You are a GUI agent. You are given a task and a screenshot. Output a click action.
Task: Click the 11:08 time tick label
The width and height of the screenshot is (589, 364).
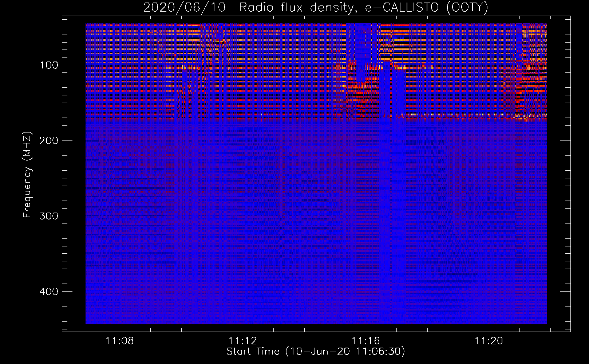120,341
